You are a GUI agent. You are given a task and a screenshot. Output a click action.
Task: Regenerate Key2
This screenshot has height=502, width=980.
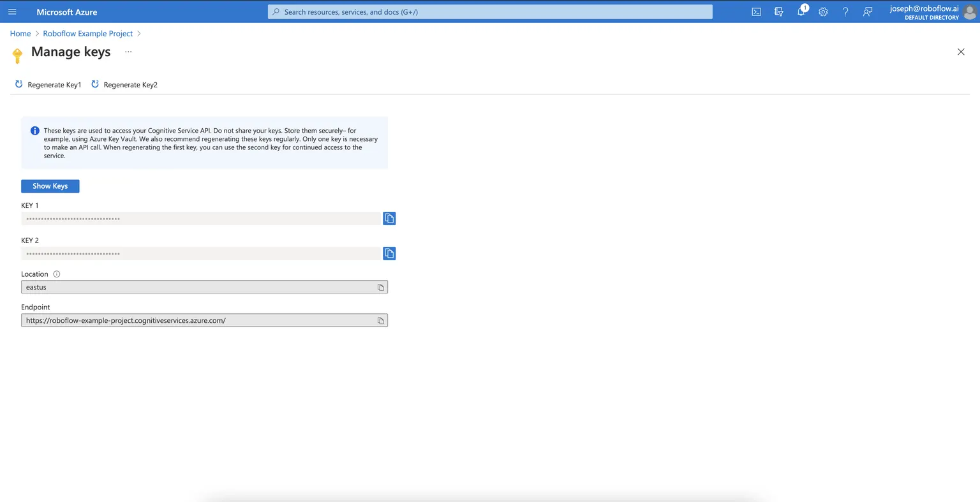point(124,85)
